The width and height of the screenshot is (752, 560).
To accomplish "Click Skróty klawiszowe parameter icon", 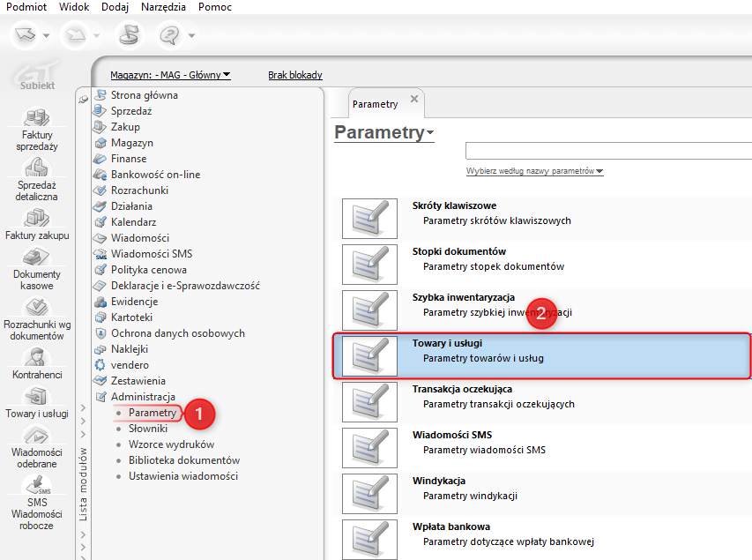I will (x=369, y=219).
